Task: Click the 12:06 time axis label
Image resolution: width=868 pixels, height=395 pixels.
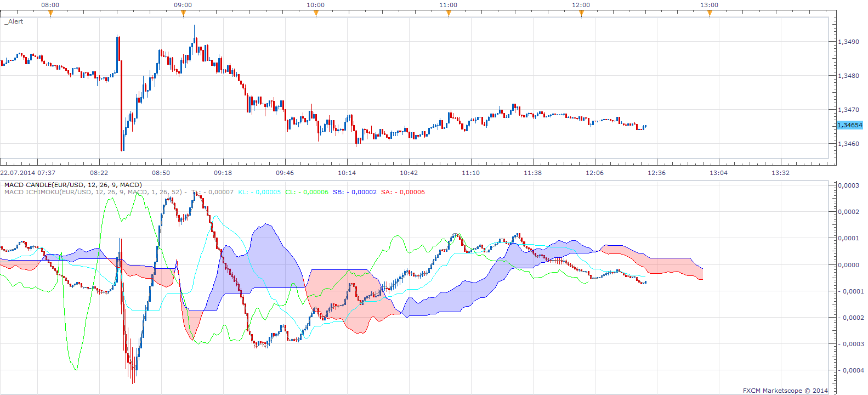Action: [595, 173]
